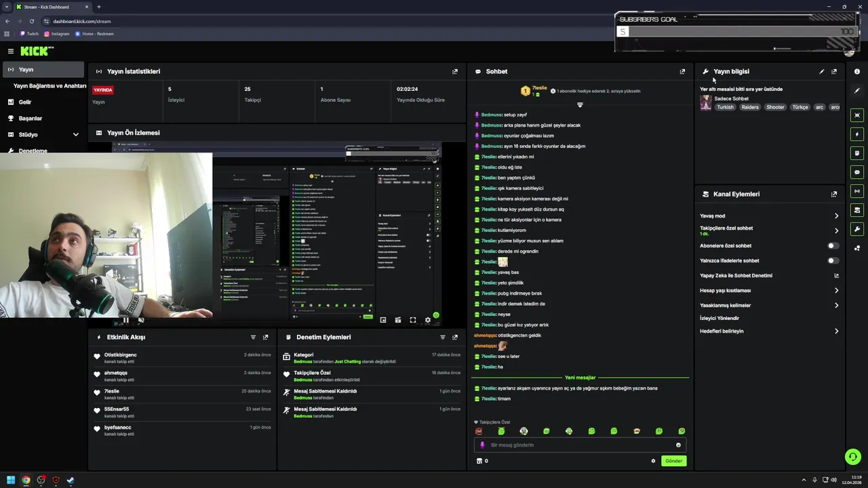Expand Takipçilere özel sohbet settings

[836, 230]
